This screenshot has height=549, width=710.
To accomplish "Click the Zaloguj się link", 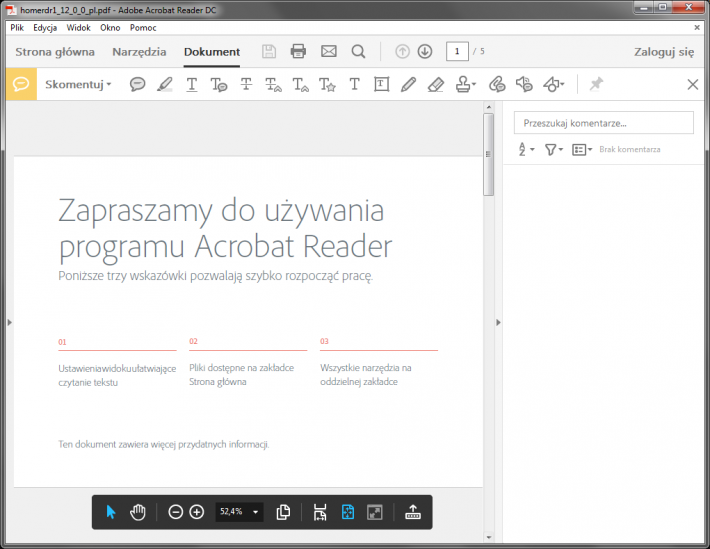I will tap(664, 52).
